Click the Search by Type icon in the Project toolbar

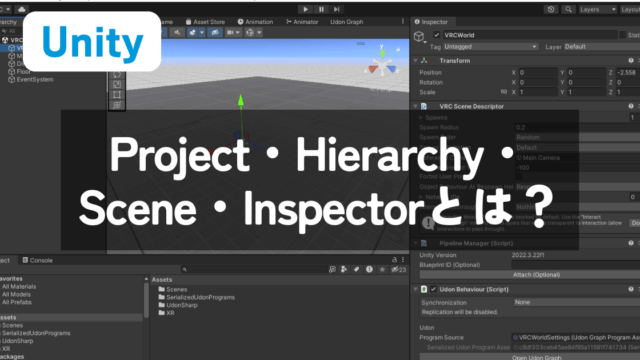(x=344, y=269)
